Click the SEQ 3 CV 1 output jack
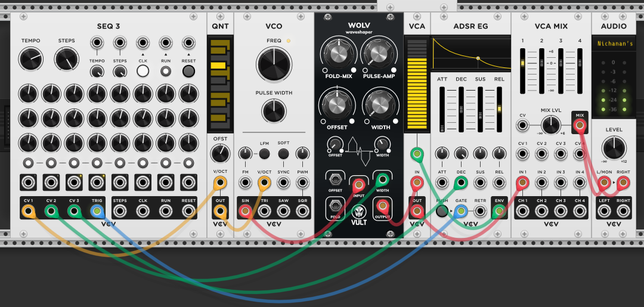 pyautogui.click(x=28, y=212)
